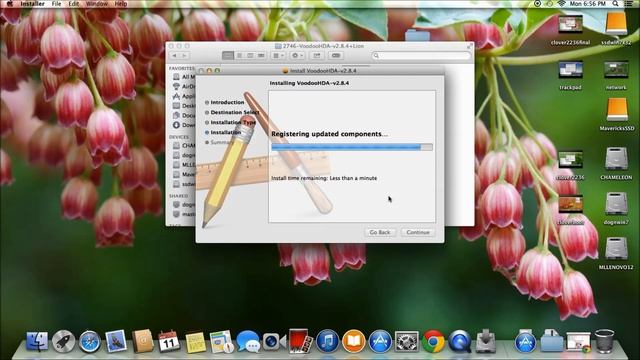
Task: Open Messages speech bubble icon
Action: 248,341
